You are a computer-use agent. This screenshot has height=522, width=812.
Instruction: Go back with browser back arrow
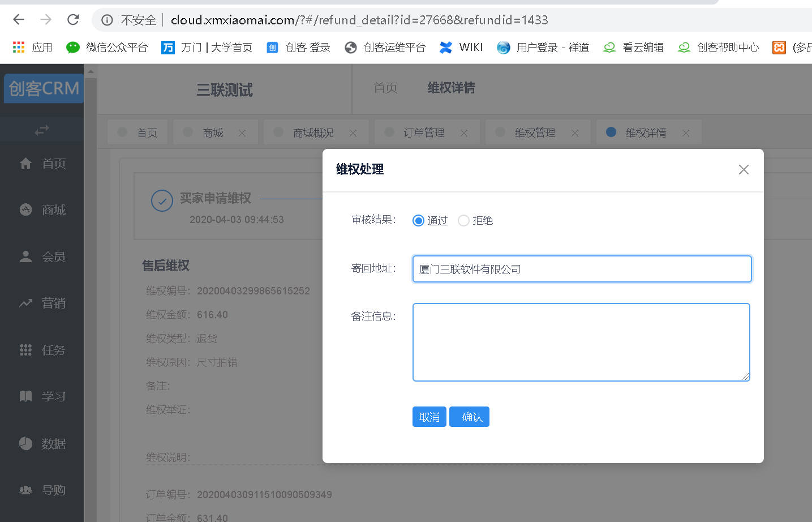click(x=19, y=20)
